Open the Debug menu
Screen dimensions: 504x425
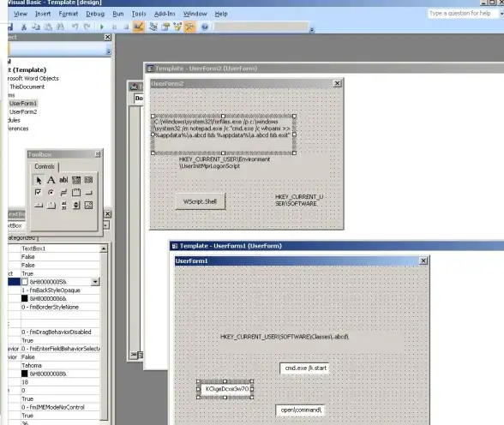click(x=95, y=14)
